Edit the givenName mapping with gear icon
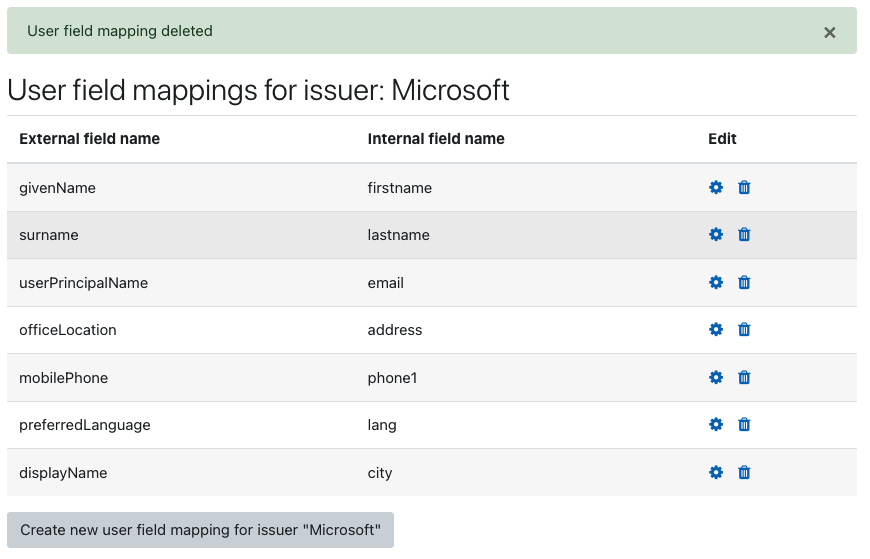 click(716, 188)
